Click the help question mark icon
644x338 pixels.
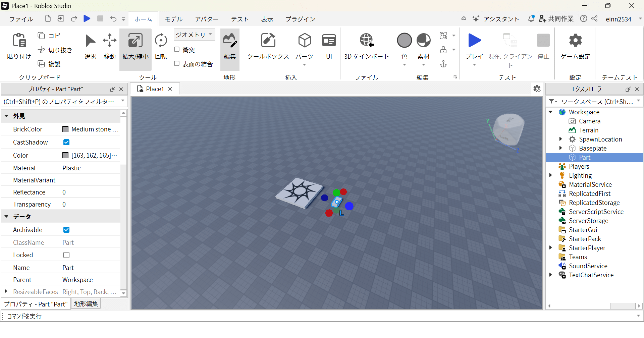tap(584, 19)
